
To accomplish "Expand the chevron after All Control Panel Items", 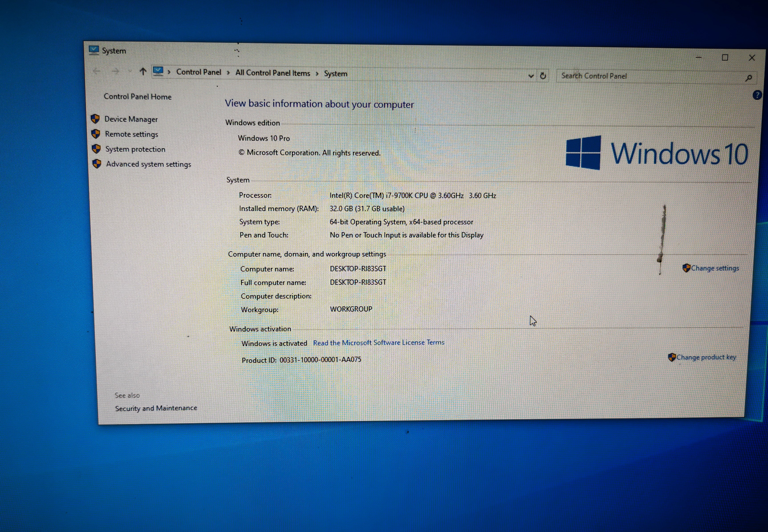I will coord(317,74).
